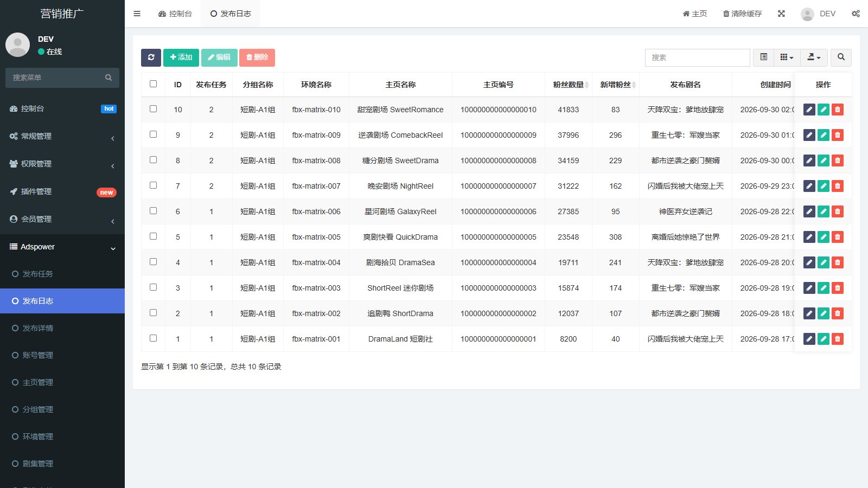Click the refresh table button
Screen dimensions: 868x488
(x=151, y=57)
